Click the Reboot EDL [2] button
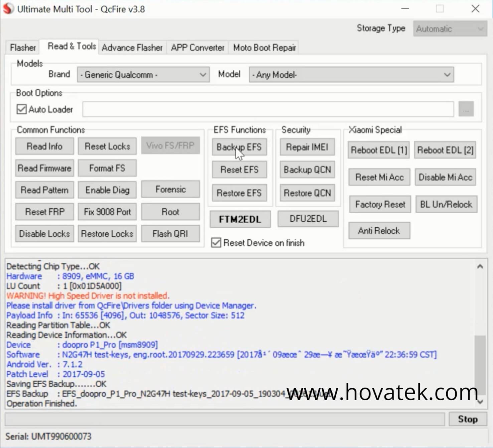Viewport: 493px width, 448px height. [445, 150]
